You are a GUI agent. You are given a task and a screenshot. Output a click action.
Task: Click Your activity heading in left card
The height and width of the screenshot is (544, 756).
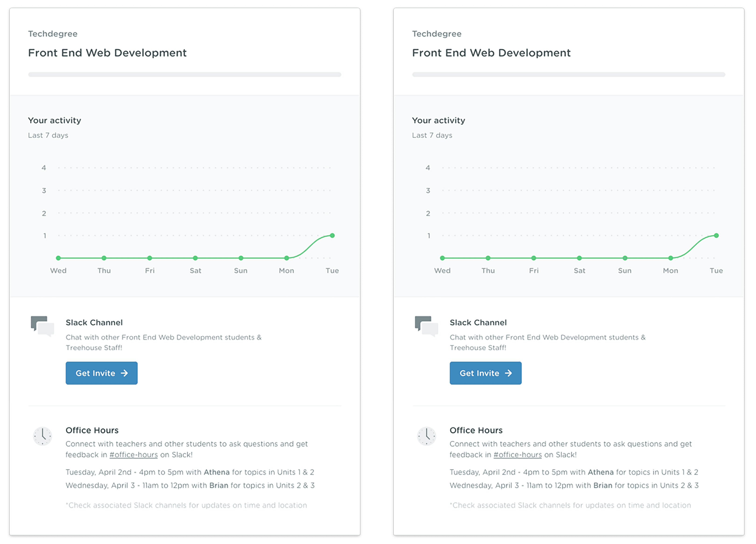[55, 120]
